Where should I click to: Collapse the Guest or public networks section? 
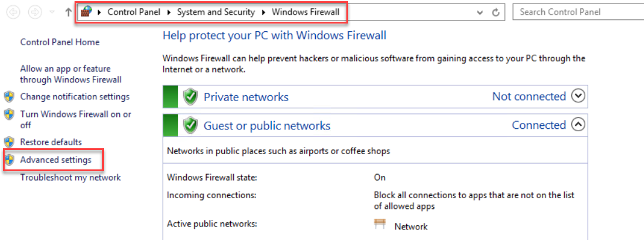[x=578, y=125]
